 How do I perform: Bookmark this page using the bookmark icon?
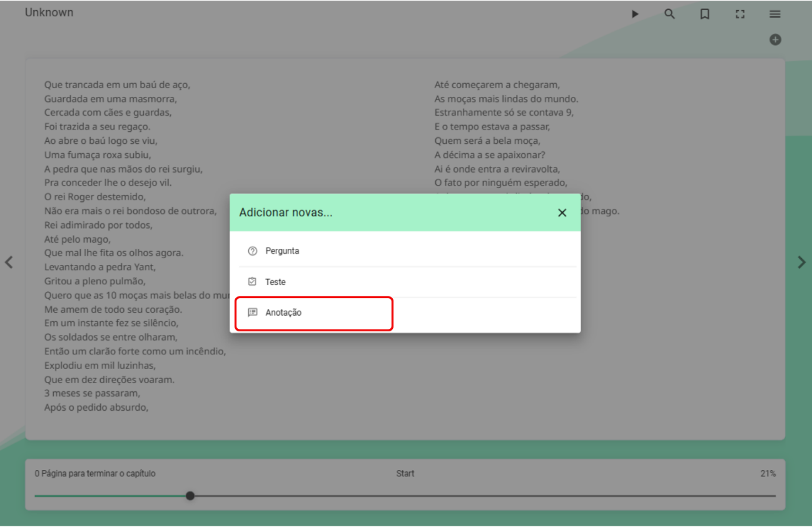(x=704, y=14)
